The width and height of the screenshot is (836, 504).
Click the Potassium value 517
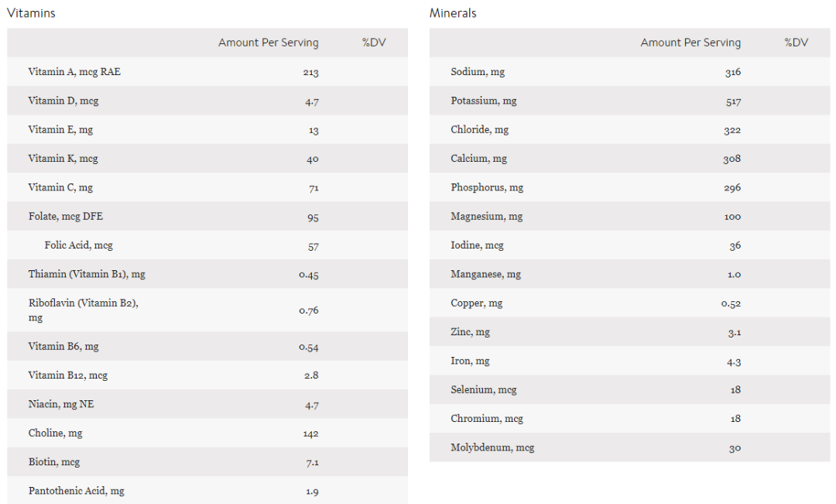(731, 101)
